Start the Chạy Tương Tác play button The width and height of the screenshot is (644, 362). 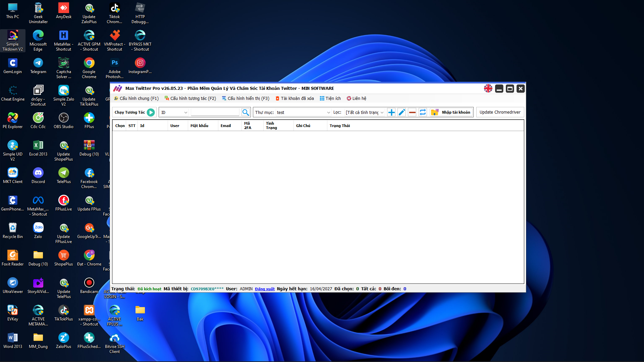pyautogui.click(x=151, y=113)
